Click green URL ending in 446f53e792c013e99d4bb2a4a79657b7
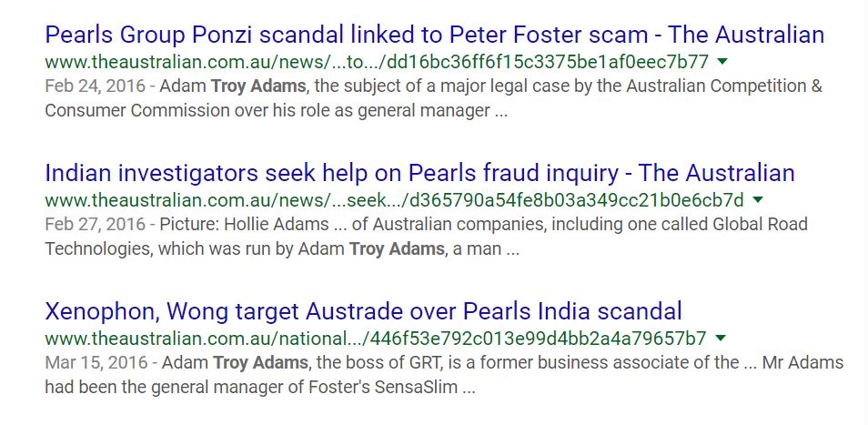 click(x=376, y=339)
